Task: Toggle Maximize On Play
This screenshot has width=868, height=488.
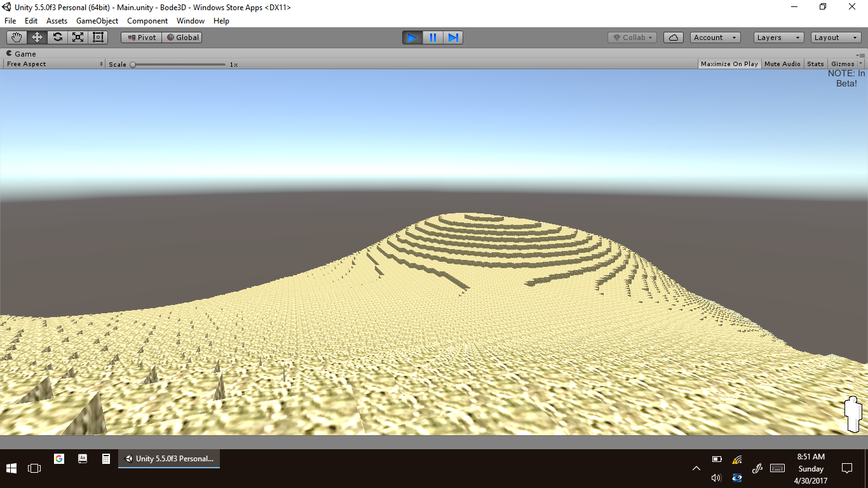Action: click(x=729, y=64)
